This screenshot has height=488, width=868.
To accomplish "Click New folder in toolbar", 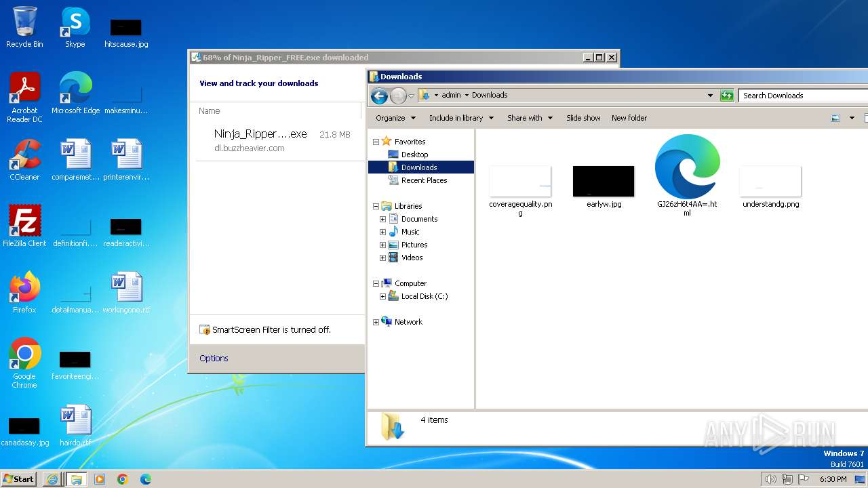I will coord(629,118).
